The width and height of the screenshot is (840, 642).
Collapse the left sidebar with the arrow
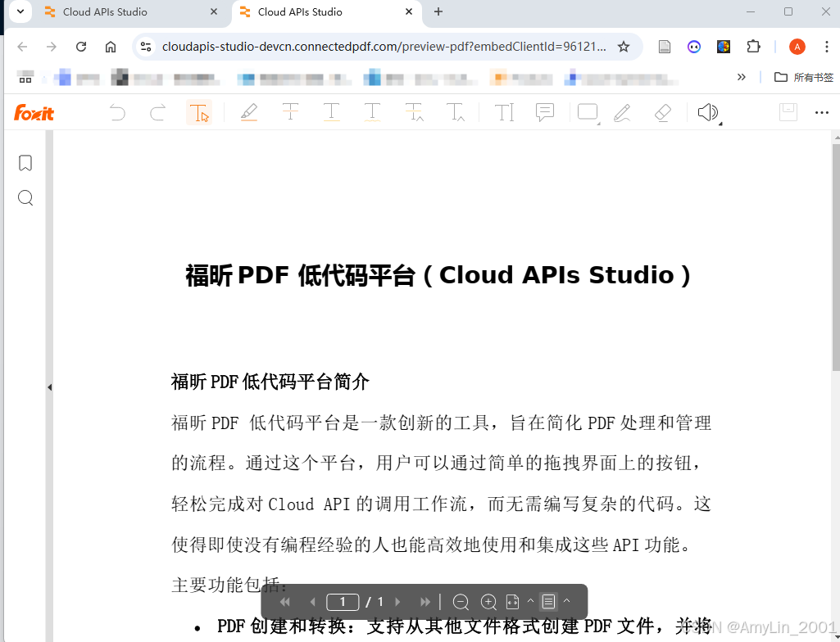pyautogui.click(x=49, y=387)
